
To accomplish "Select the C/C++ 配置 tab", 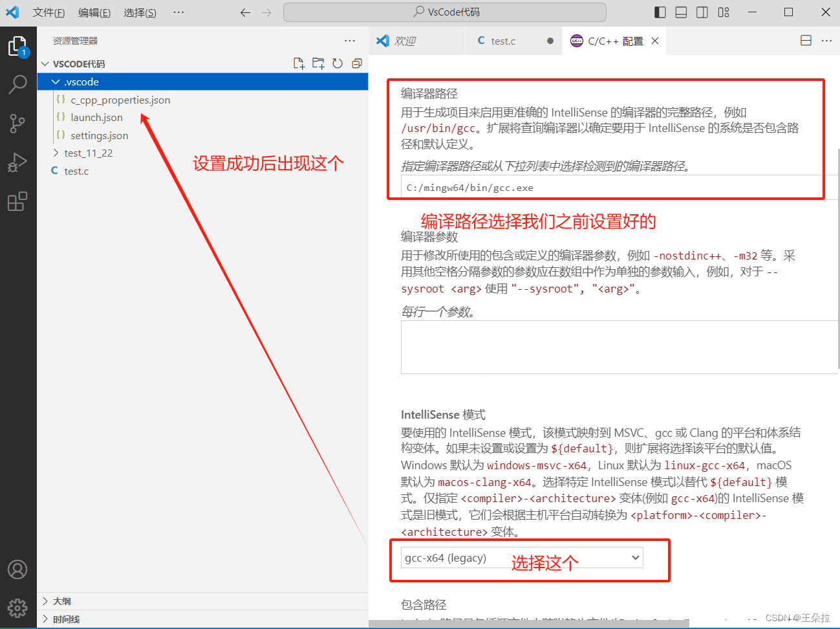I will [x=614, y=41].
